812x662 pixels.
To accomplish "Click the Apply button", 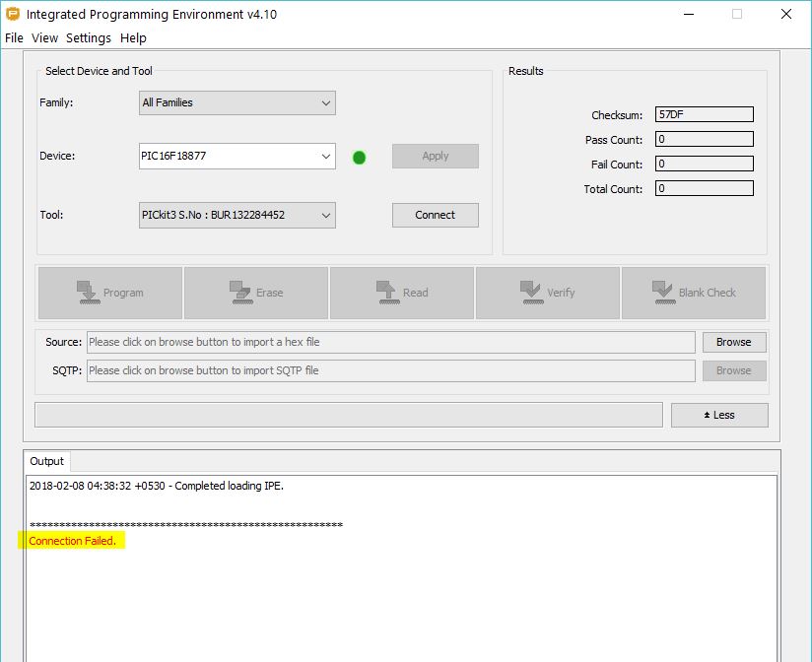I will click(x=435, y=156).
